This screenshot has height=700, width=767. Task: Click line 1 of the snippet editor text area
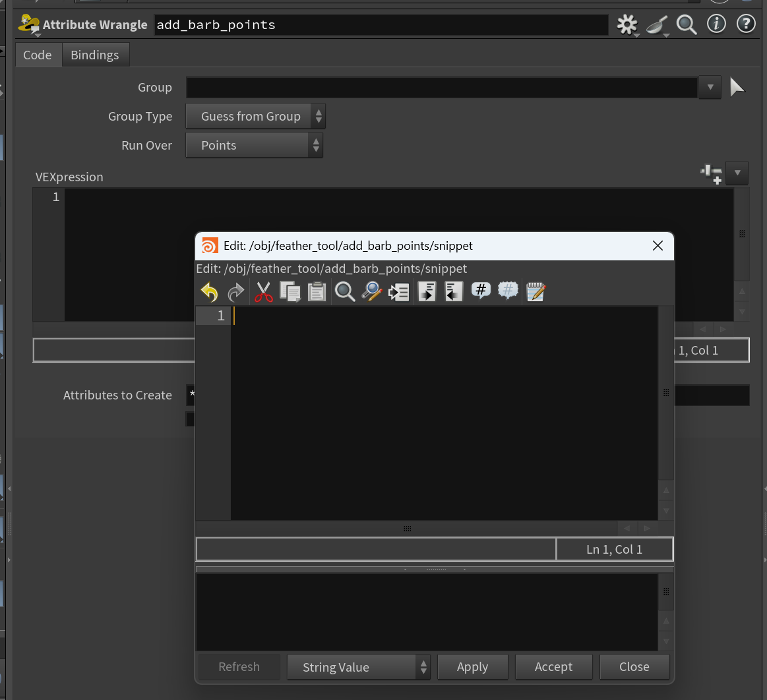(x=444, y=316)
